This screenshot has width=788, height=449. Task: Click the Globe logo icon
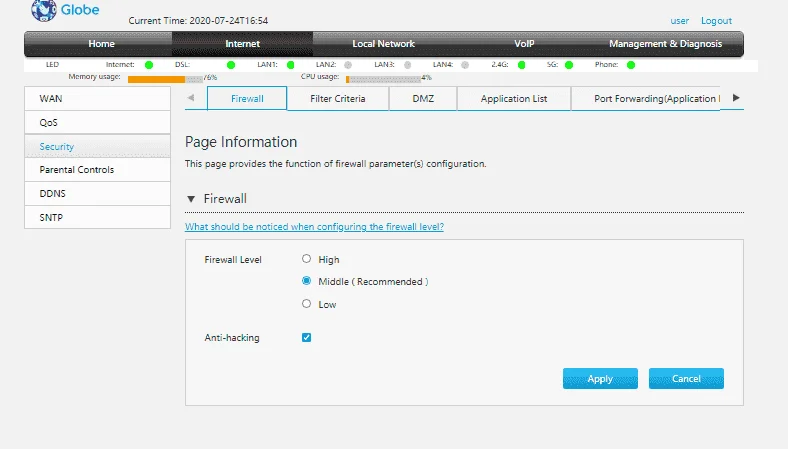pos(44,10)
